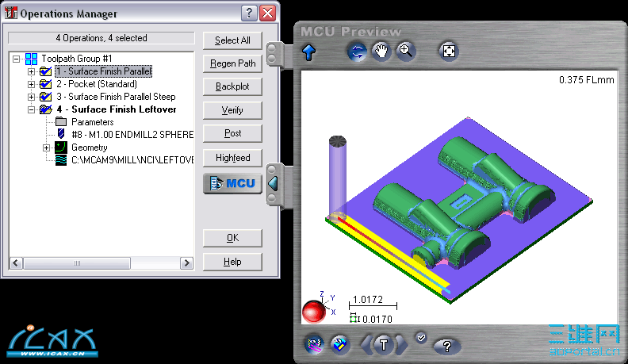Click the Select All button
Screen dimensions: 628x364
(x=232, y=40)
